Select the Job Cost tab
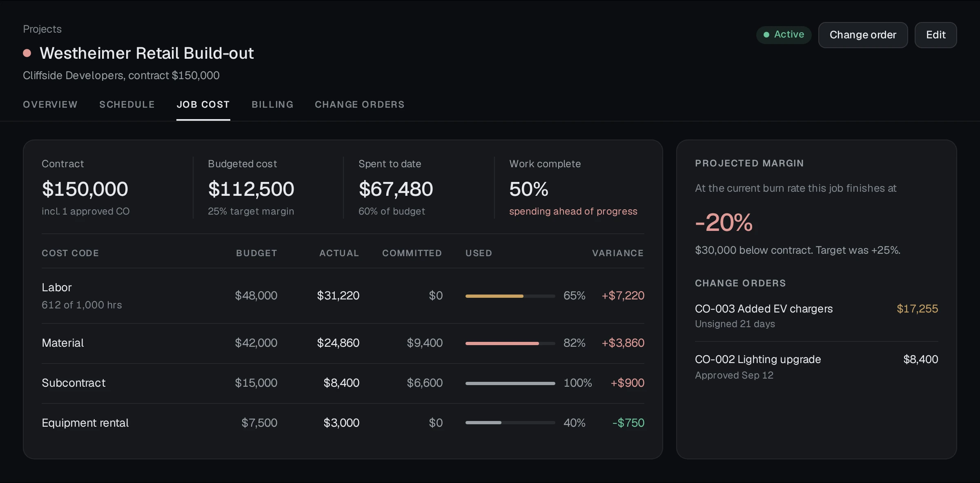 point(203,104)
